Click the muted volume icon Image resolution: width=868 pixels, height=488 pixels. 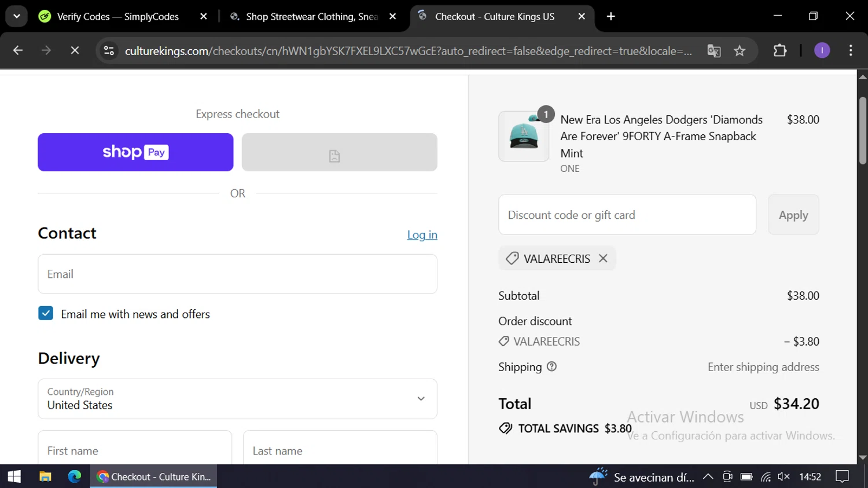(x=784, y=477)
